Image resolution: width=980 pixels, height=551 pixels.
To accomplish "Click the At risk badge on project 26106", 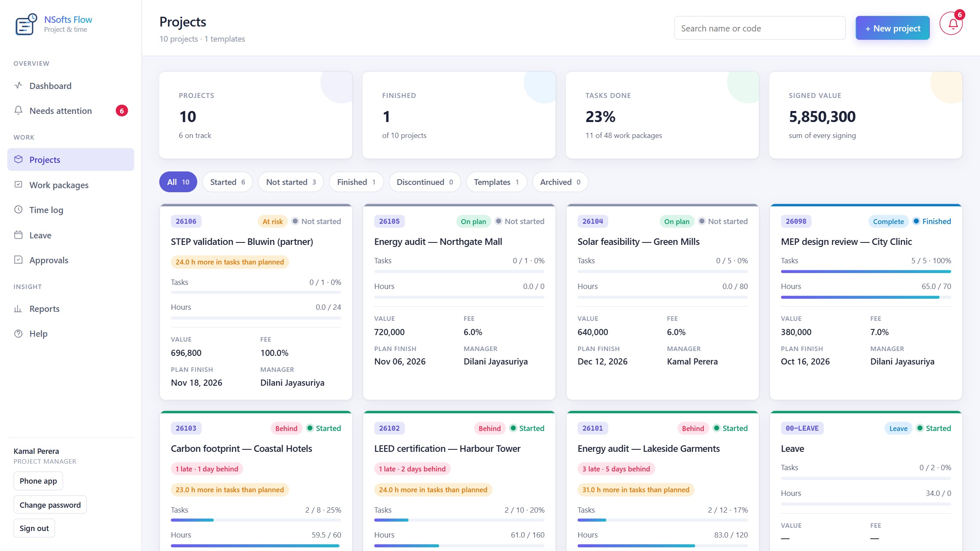I will point(272,221).
